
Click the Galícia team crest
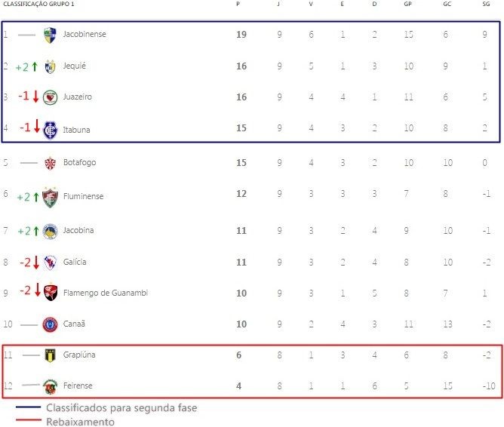click(x=50, y=263)
